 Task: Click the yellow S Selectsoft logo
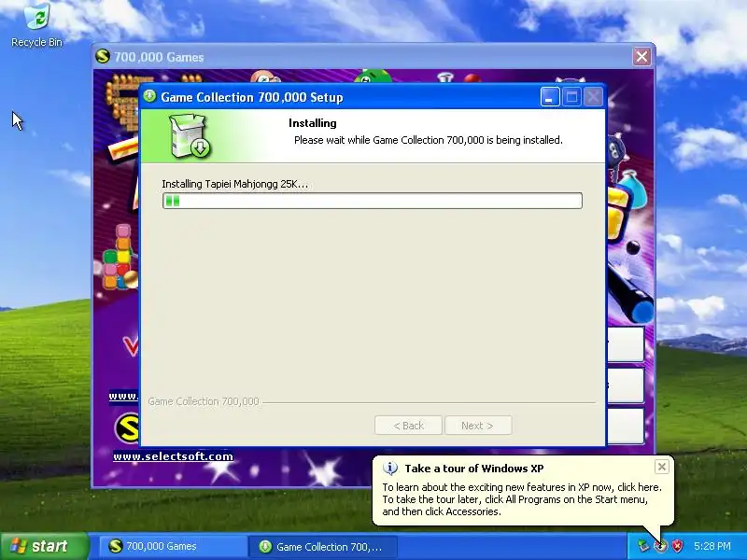127,428
